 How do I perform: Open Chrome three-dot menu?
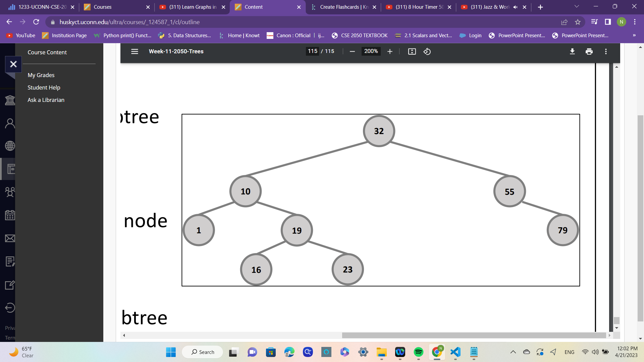(x=635, y=22)
